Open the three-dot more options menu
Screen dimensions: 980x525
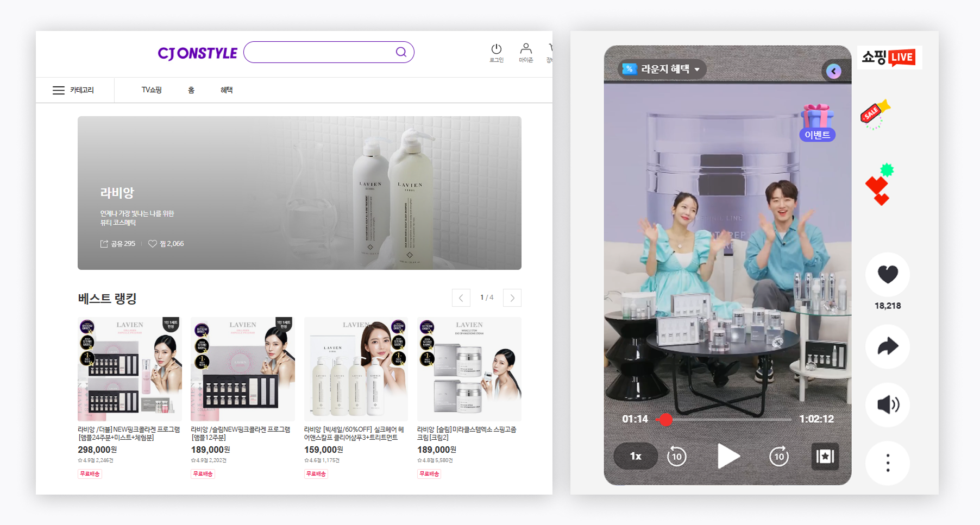(887, 463)
